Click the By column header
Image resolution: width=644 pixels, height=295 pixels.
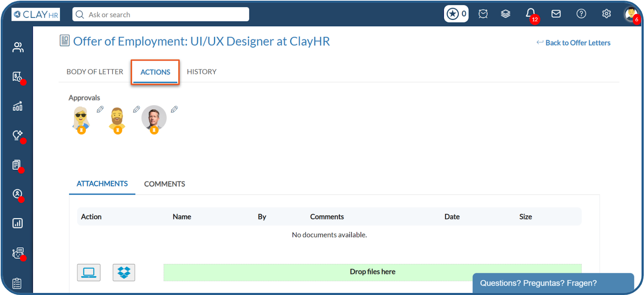pos(262,217)
